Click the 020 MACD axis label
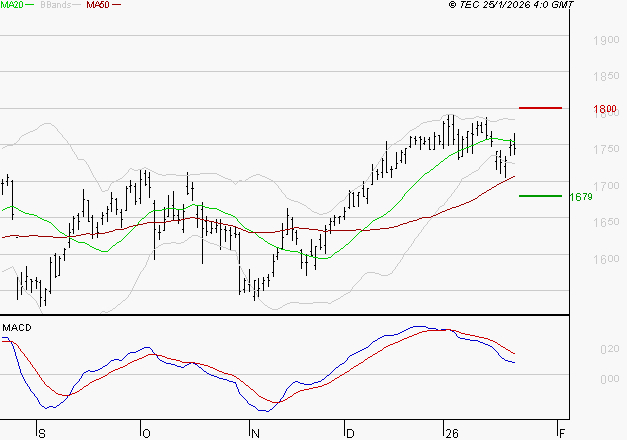Screen dimensions: 627x440 [x=609, y=349]
